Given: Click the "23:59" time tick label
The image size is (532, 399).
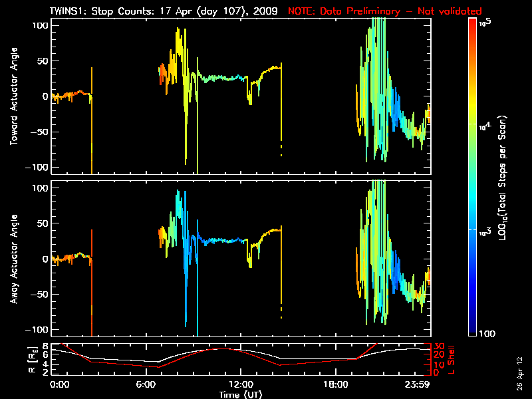Looking at the screenshot, I should tap(417, 384).
